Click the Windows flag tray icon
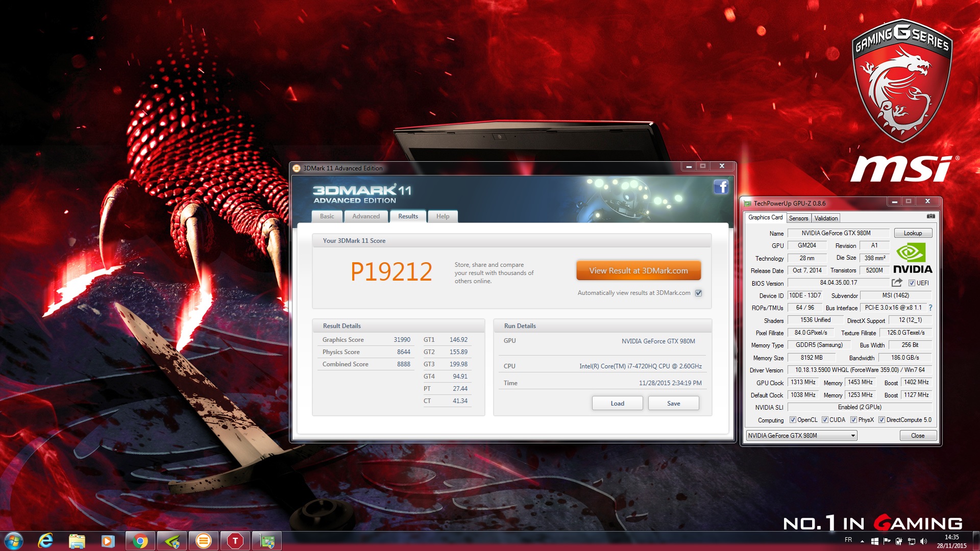 click(x=874, y=541)
